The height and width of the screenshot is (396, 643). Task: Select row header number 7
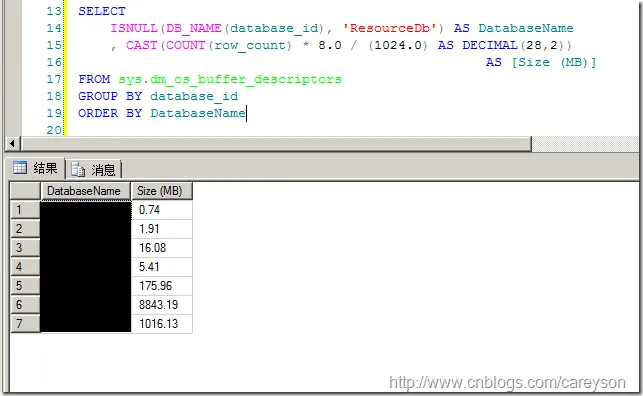[25, 324]
